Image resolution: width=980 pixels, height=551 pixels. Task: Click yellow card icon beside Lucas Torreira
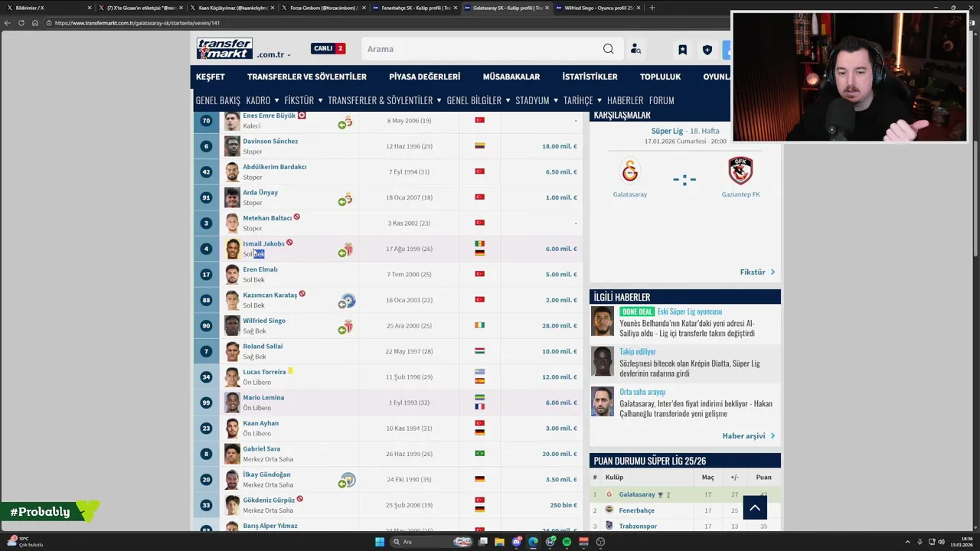(290, 371)
